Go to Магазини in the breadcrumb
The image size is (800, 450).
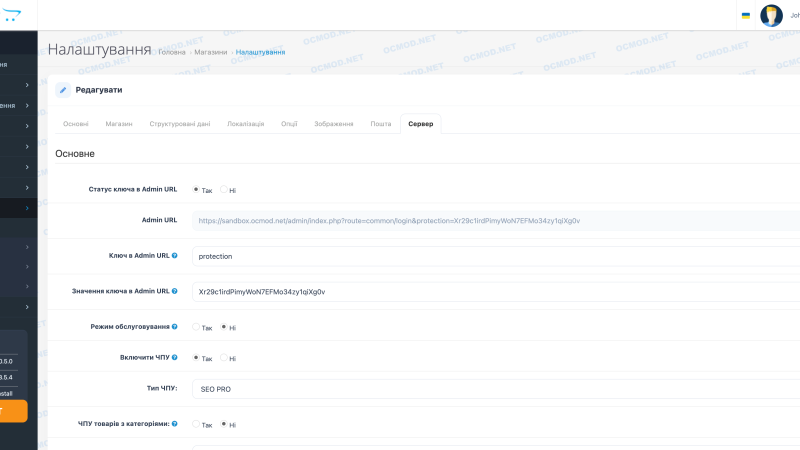[211, 52]
